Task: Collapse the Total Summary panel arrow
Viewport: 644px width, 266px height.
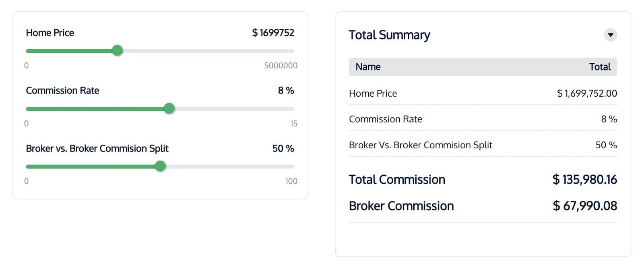Action: (610, 35)
